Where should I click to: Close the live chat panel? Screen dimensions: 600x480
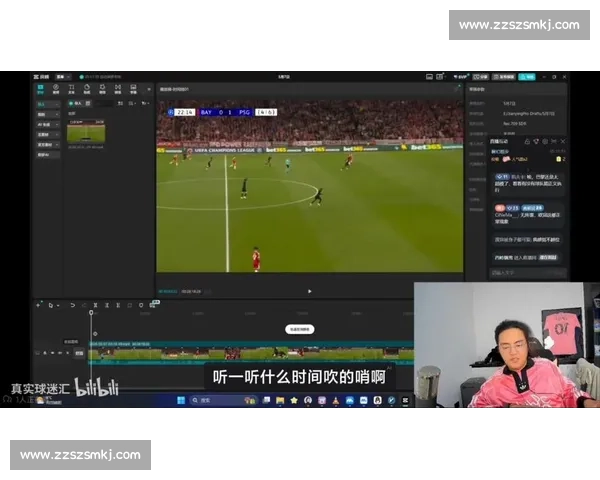coord(563,142)
